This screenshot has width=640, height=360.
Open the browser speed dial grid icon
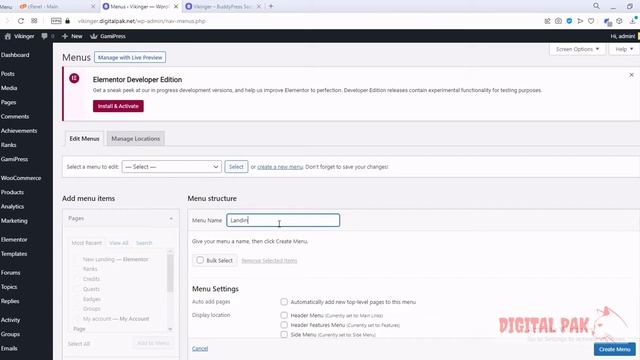click(34, 21)
